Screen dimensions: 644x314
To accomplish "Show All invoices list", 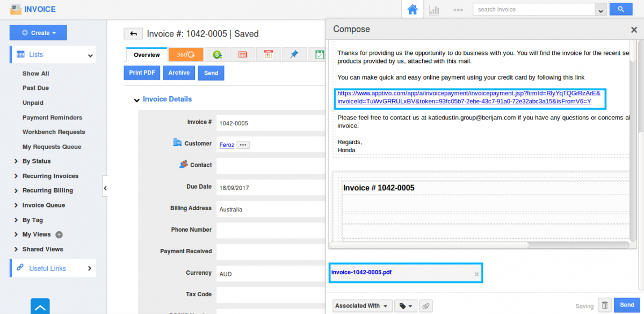I will point(36,74).
